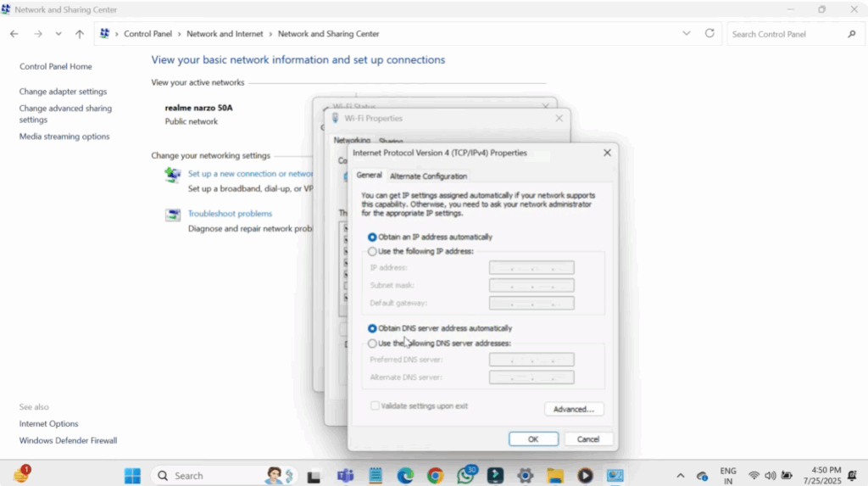Click the Control Panel icon in address bar
Image resolution: width=868 pixels, height=486 pixels.
(104, 34)
